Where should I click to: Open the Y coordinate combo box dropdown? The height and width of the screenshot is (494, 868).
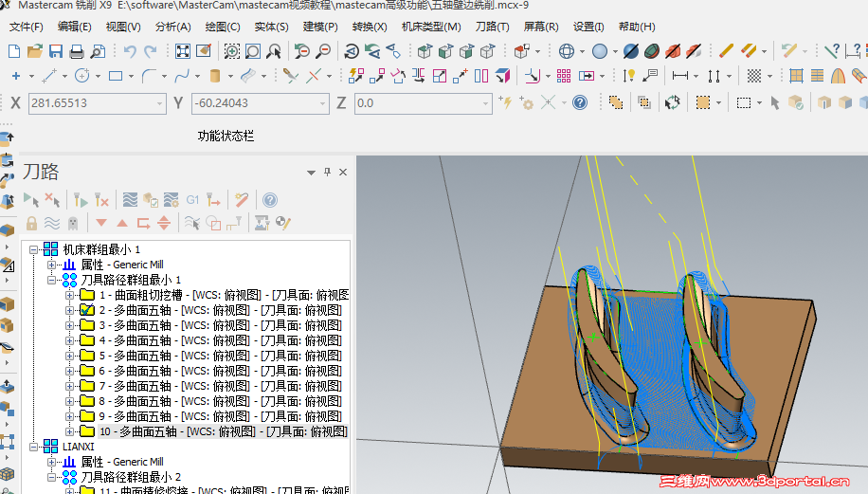(x=322, y=103)
